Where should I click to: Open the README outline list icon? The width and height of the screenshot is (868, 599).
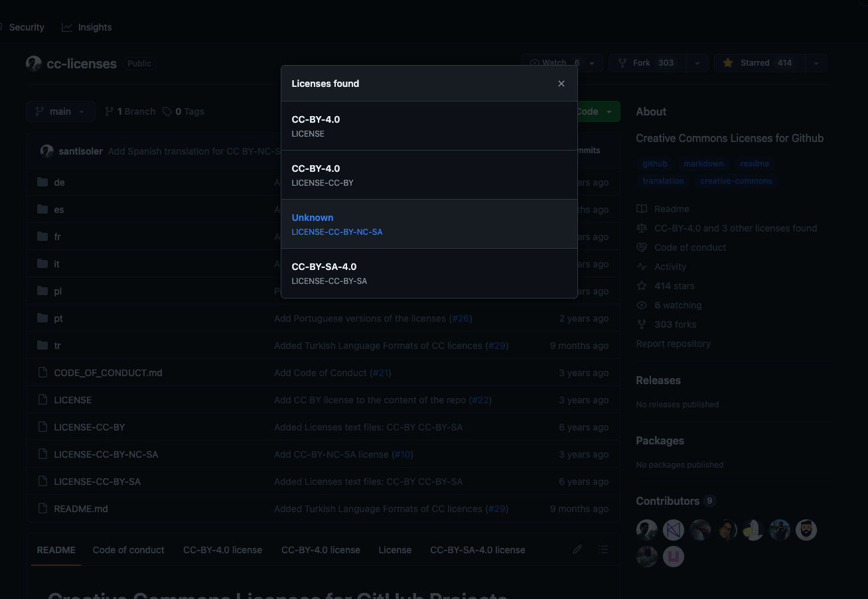pos(603,549)
